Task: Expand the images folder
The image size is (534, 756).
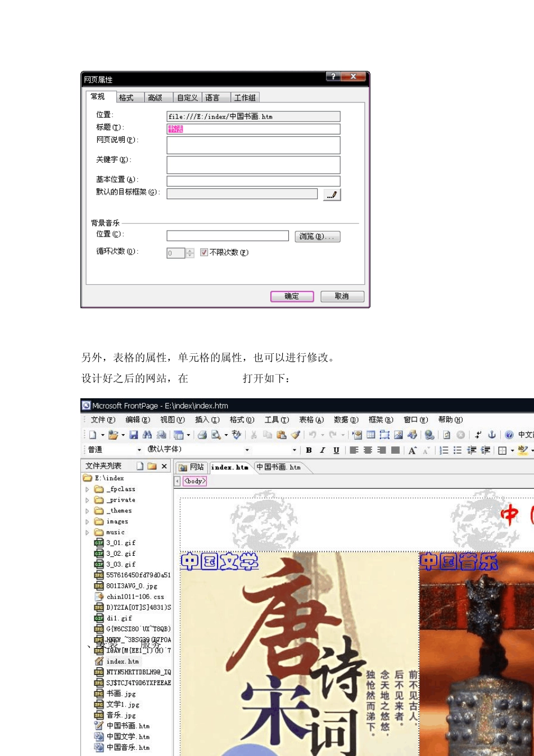Action: [x=87, y=521]
